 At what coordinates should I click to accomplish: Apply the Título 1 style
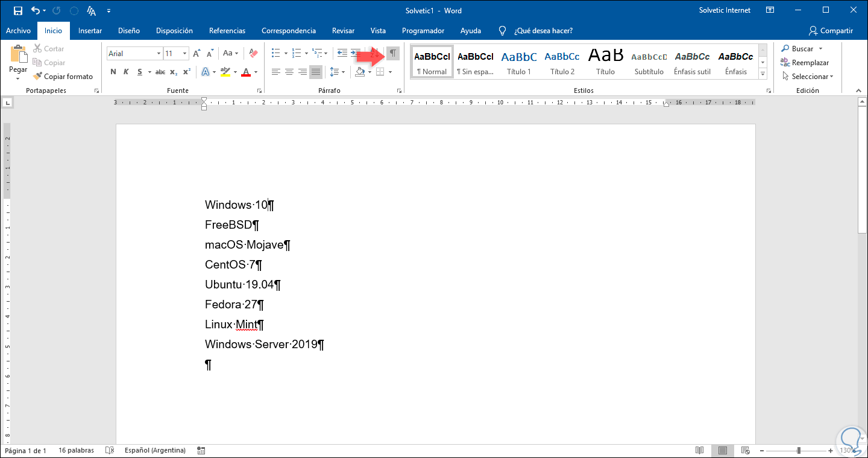click(519, 61)
